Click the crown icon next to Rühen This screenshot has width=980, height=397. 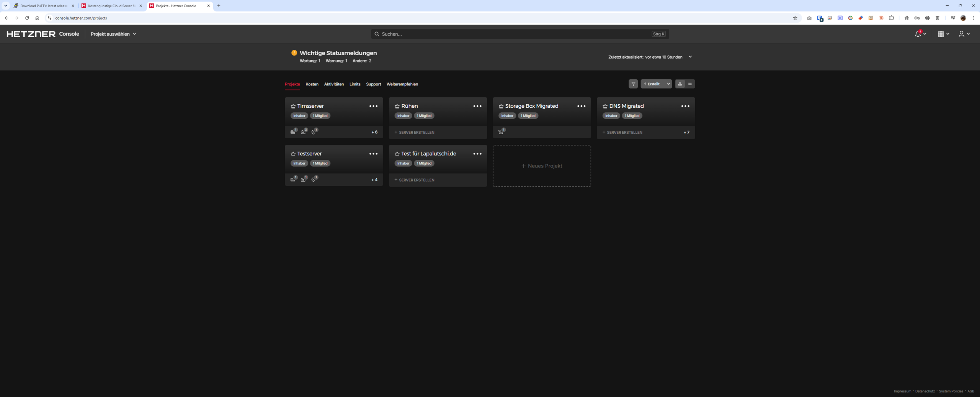click(397, 106)
